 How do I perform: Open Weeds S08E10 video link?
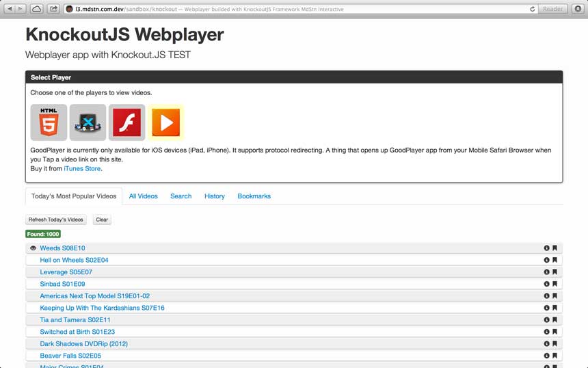click(x=63, y=248)
